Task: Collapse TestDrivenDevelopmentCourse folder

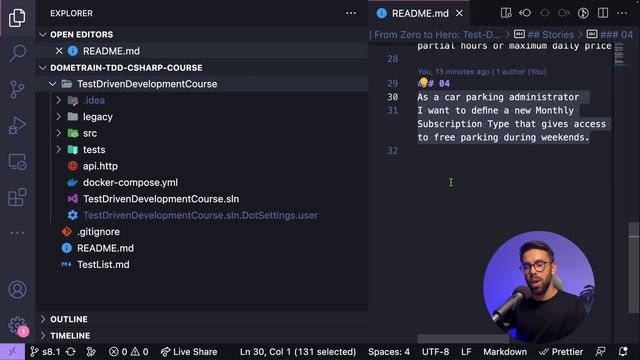Action: tap(53, 84)
